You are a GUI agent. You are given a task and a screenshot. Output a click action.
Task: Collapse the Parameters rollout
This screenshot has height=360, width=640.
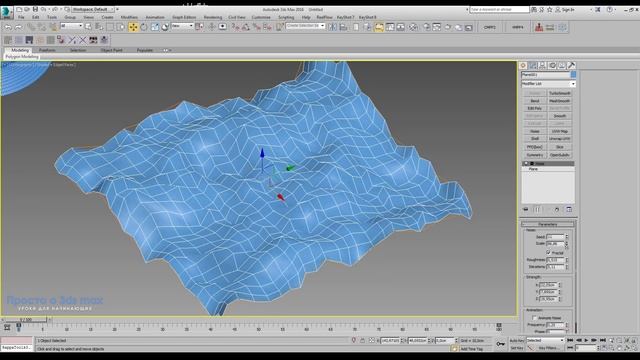coord(548,224)
